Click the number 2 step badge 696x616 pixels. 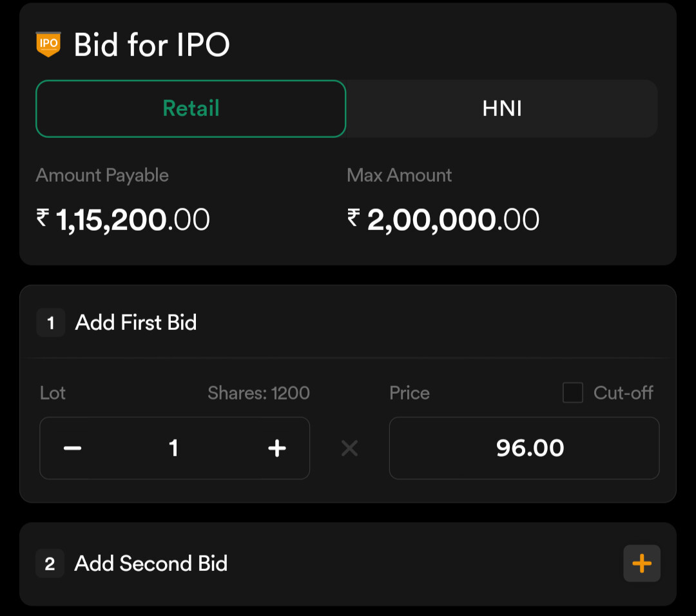(50, 564)
